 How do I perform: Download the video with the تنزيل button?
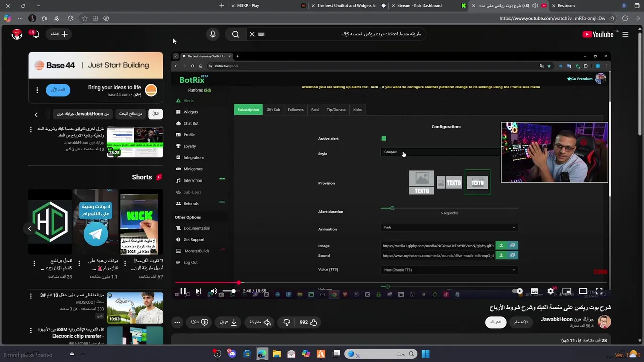pos(228,322)
